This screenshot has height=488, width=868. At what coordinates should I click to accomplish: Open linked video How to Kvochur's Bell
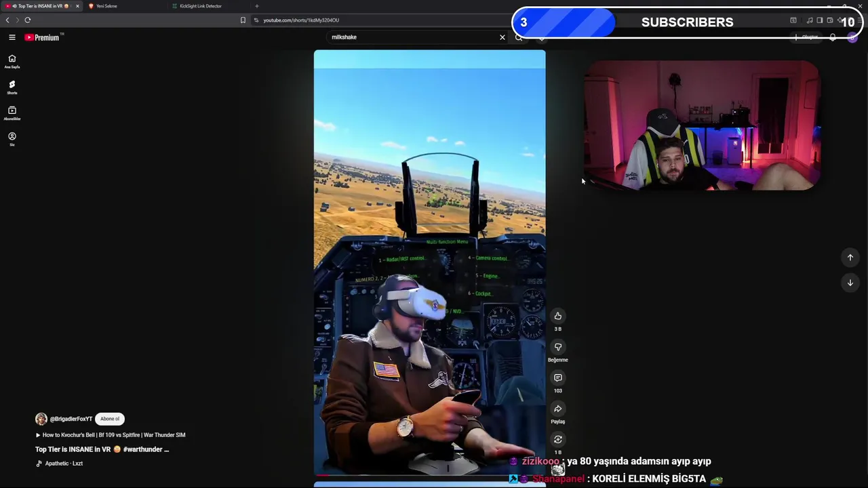tap(111, 435)
